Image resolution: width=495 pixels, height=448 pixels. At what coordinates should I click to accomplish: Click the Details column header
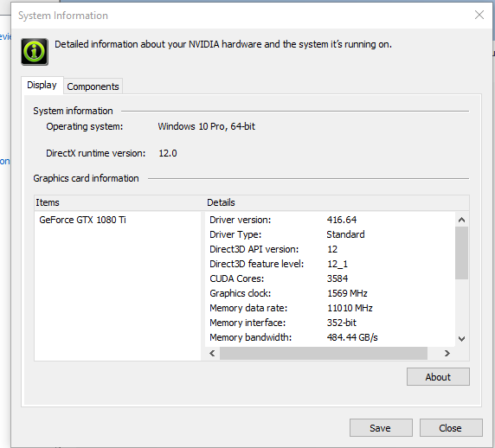click(337, 202)
